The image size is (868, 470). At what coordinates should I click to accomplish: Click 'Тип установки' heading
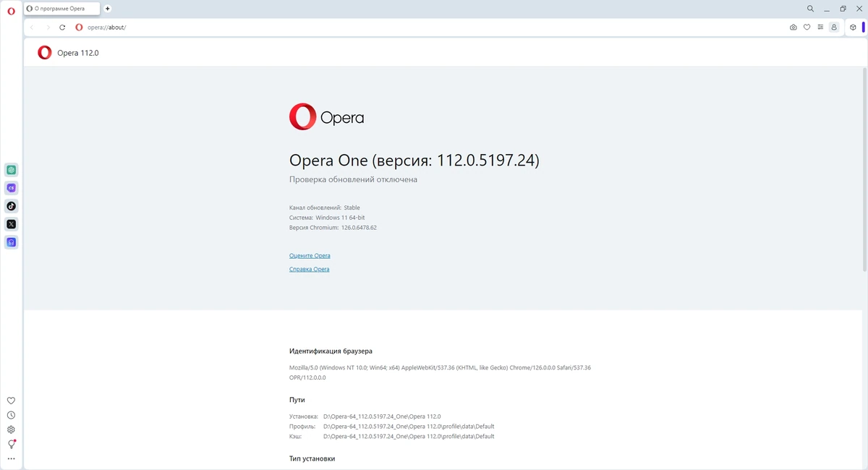click(312, 459)
